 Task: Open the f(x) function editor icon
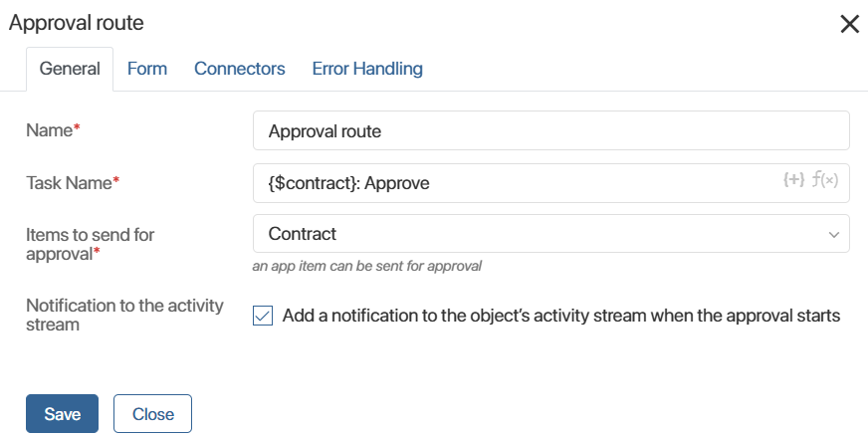tap(824, 180)
